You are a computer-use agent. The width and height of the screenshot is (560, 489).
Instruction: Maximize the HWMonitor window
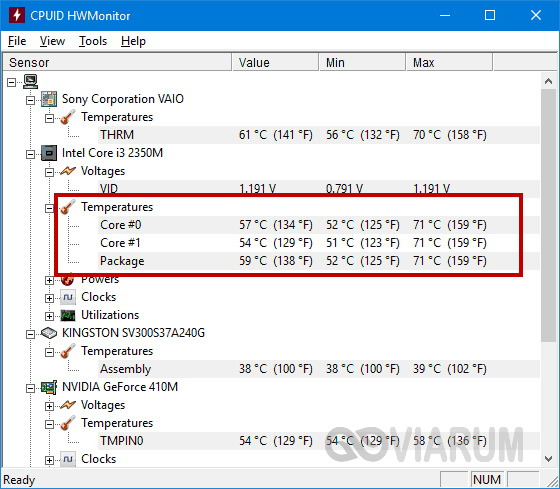(x=490, y=15)
